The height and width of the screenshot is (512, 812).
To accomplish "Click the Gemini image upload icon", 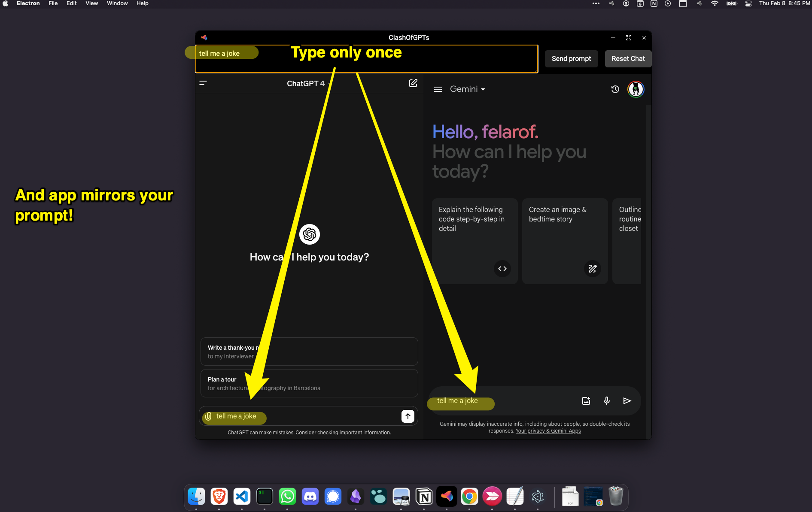I will (x=586, y=400).
